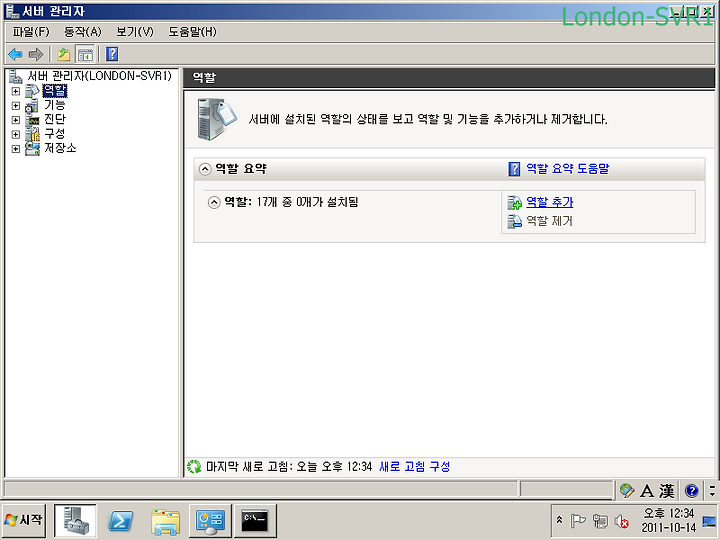
Task: Click the 역할 추가 link
Action: pos(550,202)
